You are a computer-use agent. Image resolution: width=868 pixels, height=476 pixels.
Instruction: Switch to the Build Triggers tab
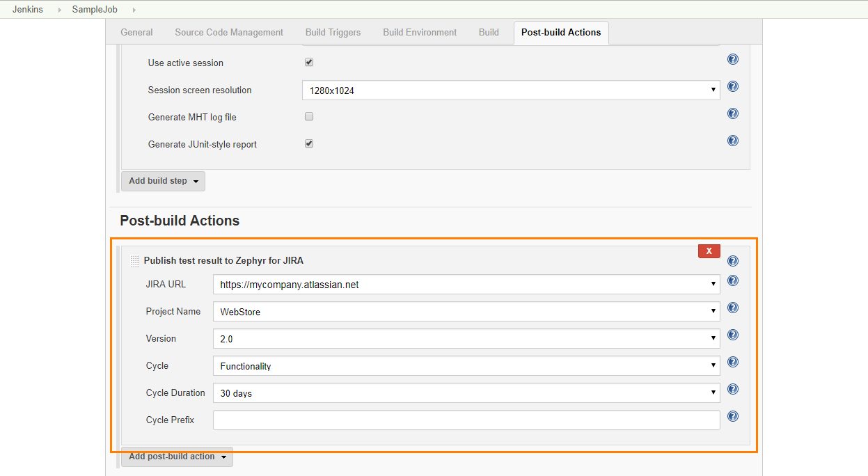[333, 32]
